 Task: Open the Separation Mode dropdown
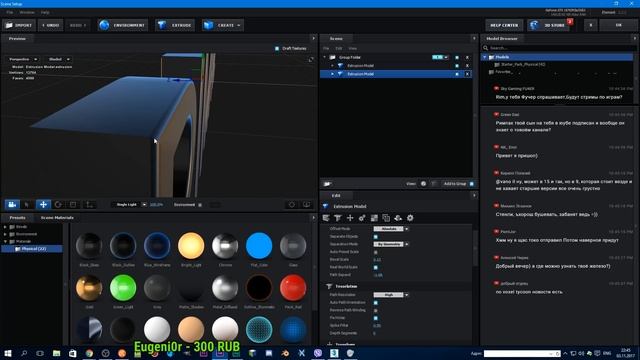click(391, 244)
